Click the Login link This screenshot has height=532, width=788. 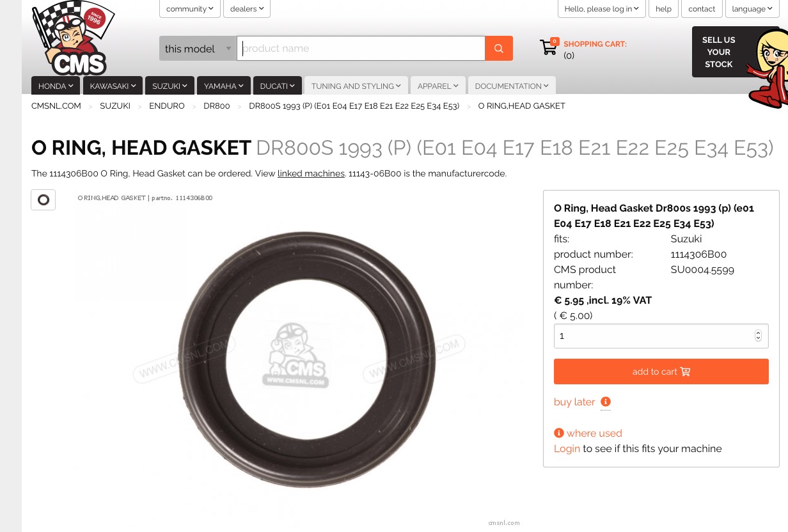pos(567,449)
